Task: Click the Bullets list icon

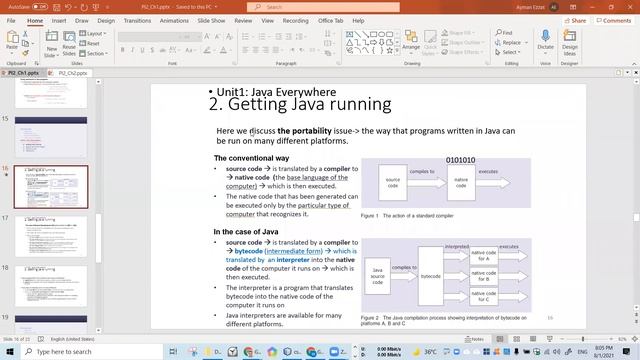Action: coord(245,37)
